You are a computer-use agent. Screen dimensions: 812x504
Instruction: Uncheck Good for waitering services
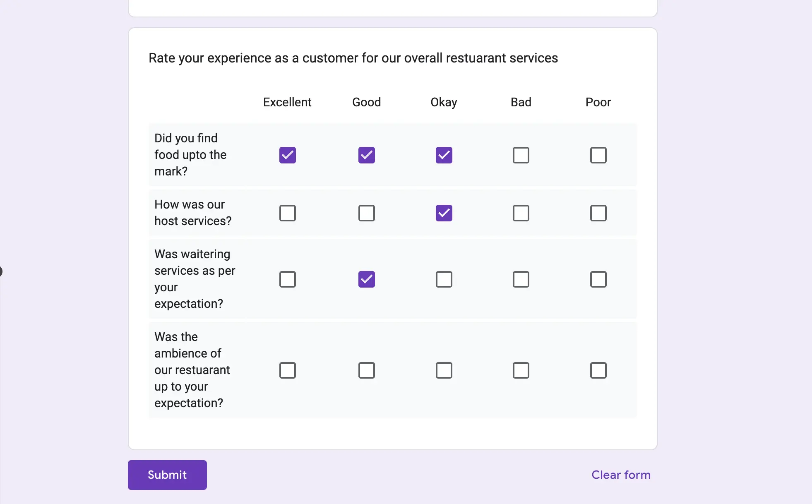(366, 279)
